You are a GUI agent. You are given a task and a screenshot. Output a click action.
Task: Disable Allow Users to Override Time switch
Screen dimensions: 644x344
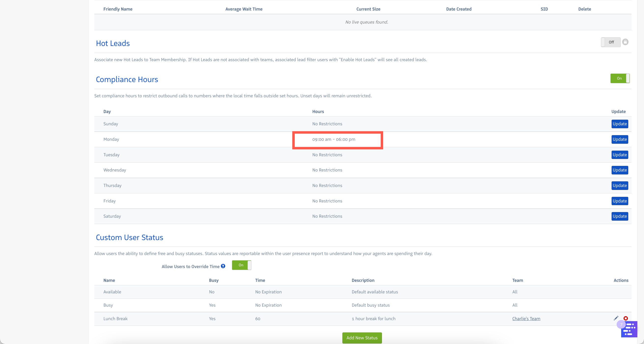[x=241, y=265]
